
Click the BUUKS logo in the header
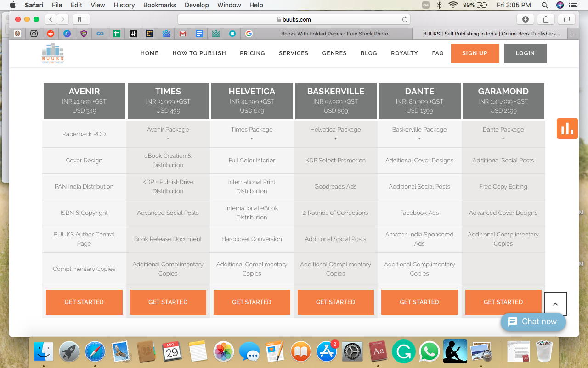(x=53, y=53)
